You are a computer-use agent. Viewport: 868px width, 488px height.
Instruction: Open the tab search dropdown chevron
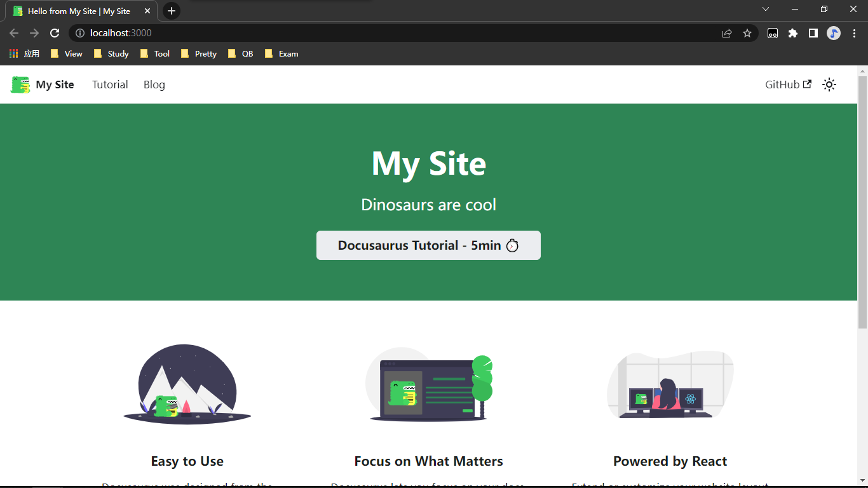tap(766, 9)
